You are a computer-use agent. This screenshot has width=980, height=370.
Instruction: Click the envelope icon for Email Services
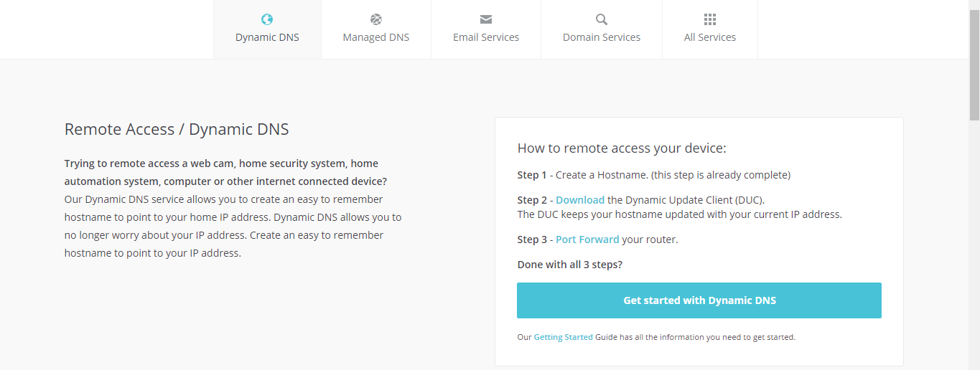(486, 19)
